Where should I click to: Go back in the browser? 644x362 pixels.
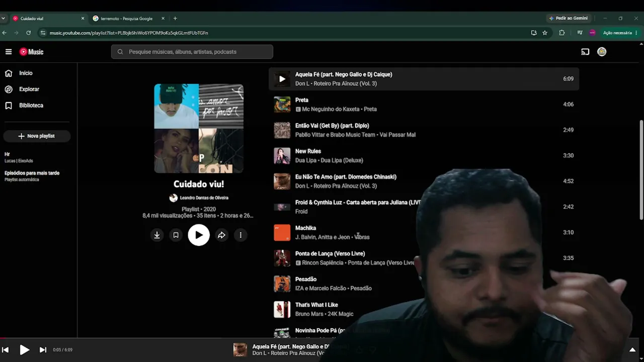[5, 33]
